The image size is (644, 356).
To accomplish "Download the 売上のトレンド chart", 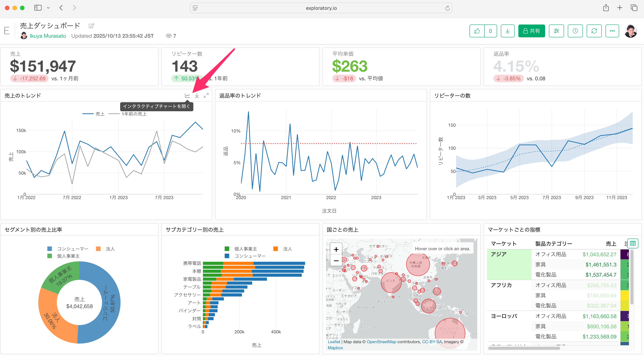I will (x=197, y=96).
